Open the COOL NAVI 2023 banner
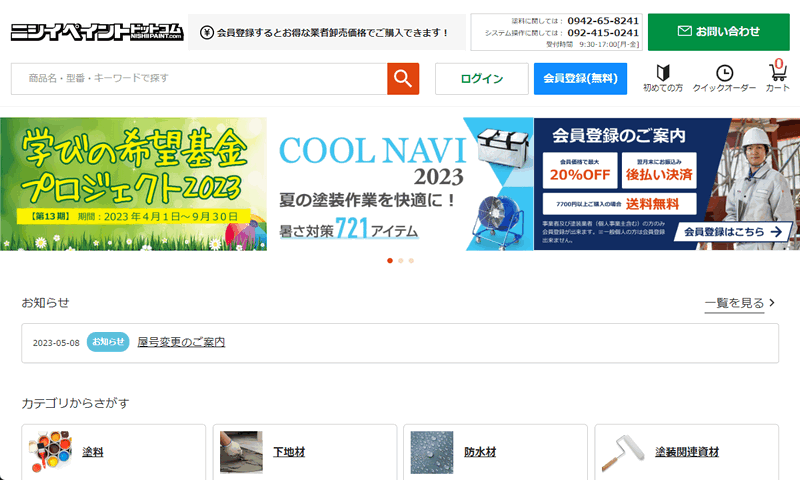 400,184
